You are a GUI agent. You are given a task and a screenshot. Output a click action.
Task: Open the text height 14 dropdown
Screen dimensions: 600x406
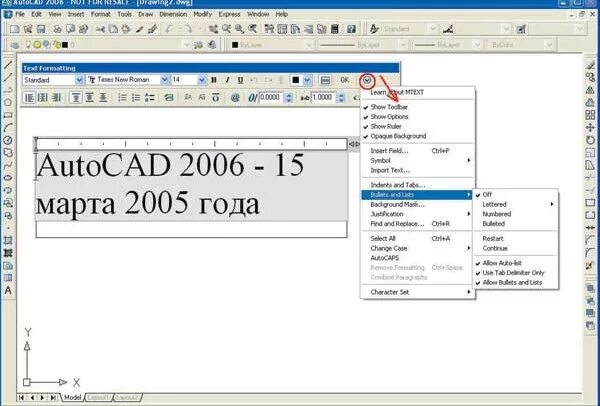[202, 80]
